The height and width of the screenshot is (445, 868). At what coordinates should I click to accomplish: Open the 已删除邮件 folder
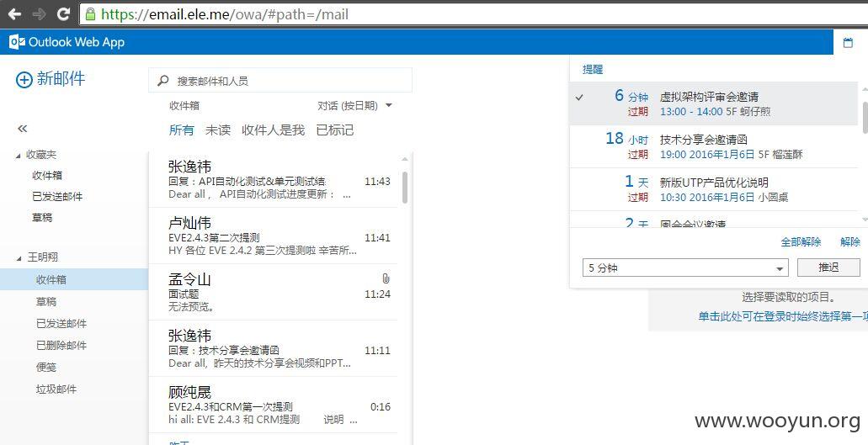[x=61, y=346]
